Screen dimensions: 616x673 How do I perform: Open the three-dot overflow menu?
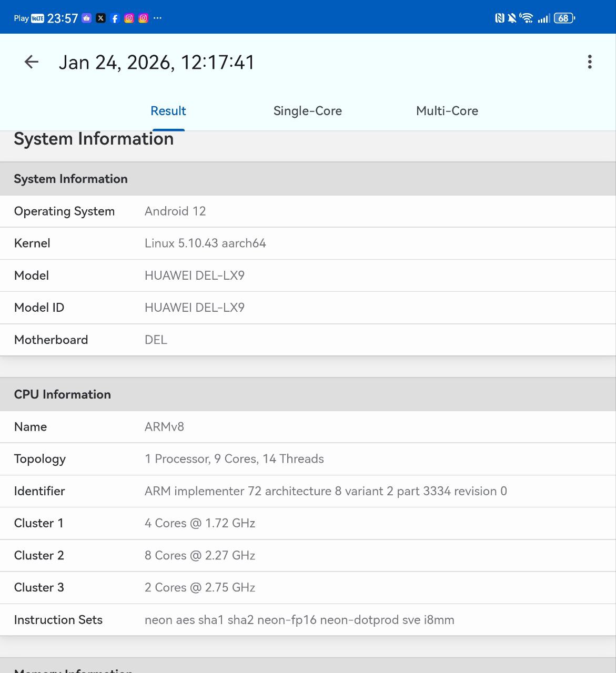590,62
